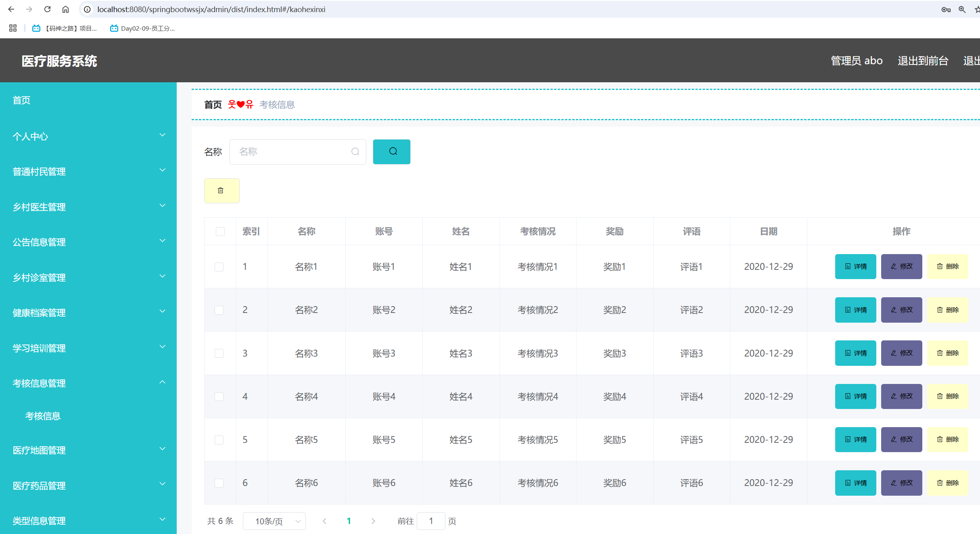This screenshot has width=980, height=534.
Task: Expand 学习培训管理 sidebar menu
Action: click(88, 348)
